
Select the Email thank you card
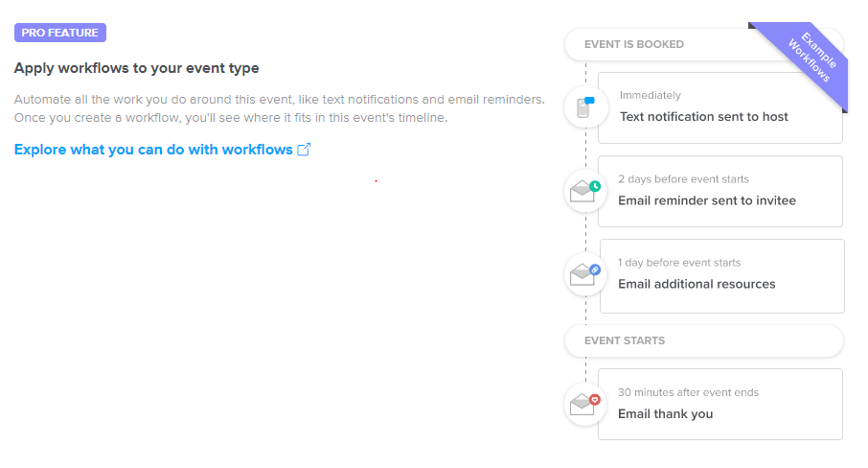(x=720, y=405)
